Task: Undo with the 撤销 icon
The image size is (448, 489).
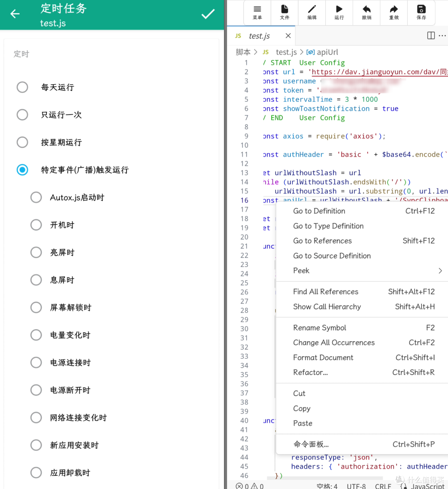Action: pyautogui.click(x=367, y=12)
